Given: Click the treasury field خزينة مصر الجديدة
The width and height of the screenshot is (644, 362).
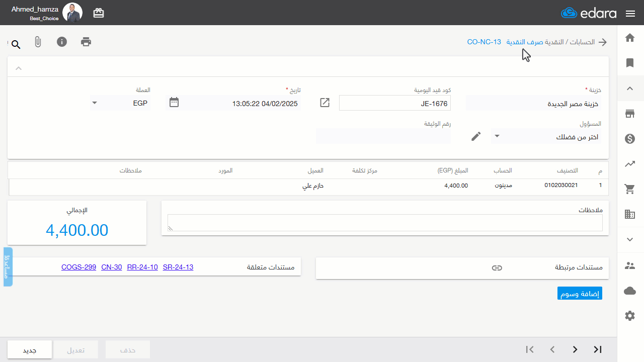Looking at the screenshot, I should point(534,104).
